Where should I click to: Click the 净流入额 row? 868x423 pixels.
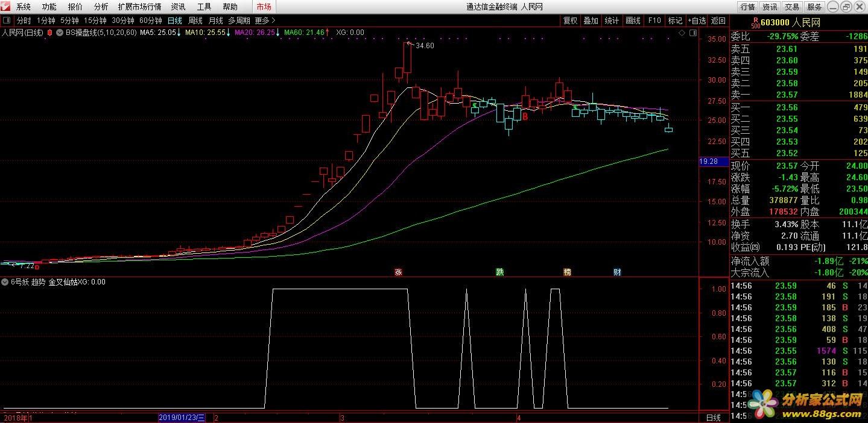click(x=799, y=261)
